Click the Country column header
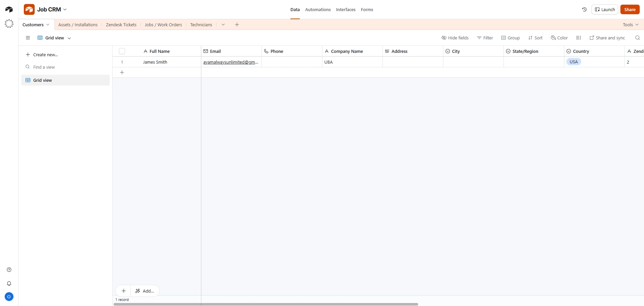Screen dimensions: 644x306 point(594,51)
